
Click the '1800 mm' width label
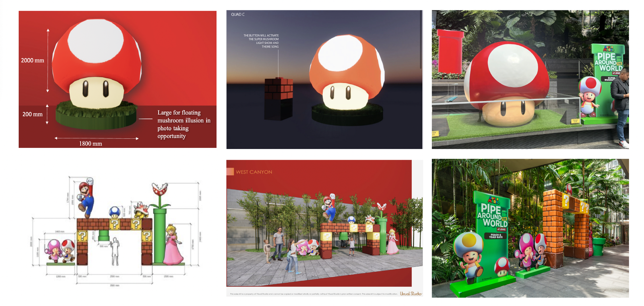pyautogui.click(x=91, y=143)
